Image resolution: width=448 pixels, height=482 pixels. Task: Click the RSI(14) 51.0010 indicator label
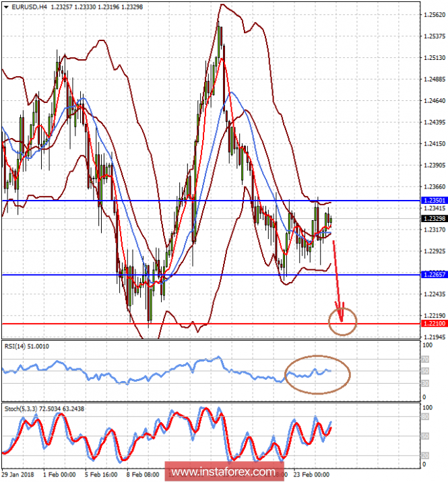(27, 347)
